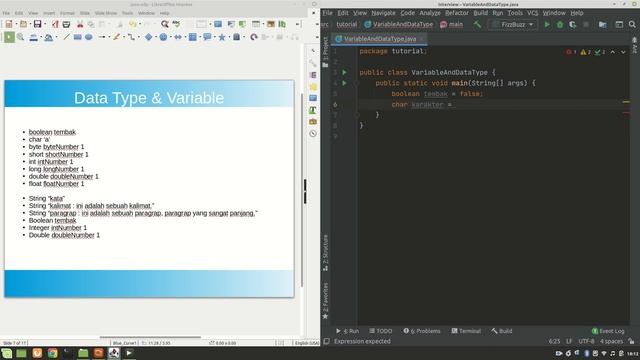
Task: Click the Export as PDF icon in Impress
Action: pos(55,24)
